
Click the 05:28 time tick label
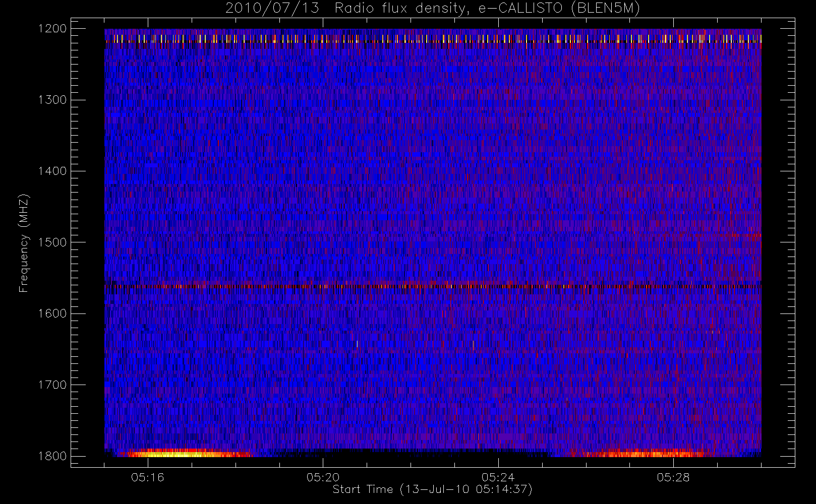[x=673, y=477]
